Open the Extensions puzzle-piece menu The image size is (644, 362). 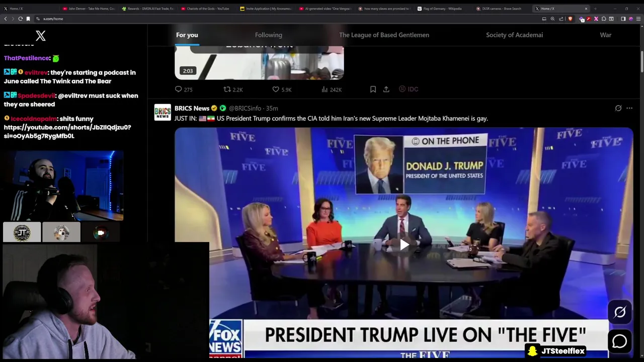point(604,19)
